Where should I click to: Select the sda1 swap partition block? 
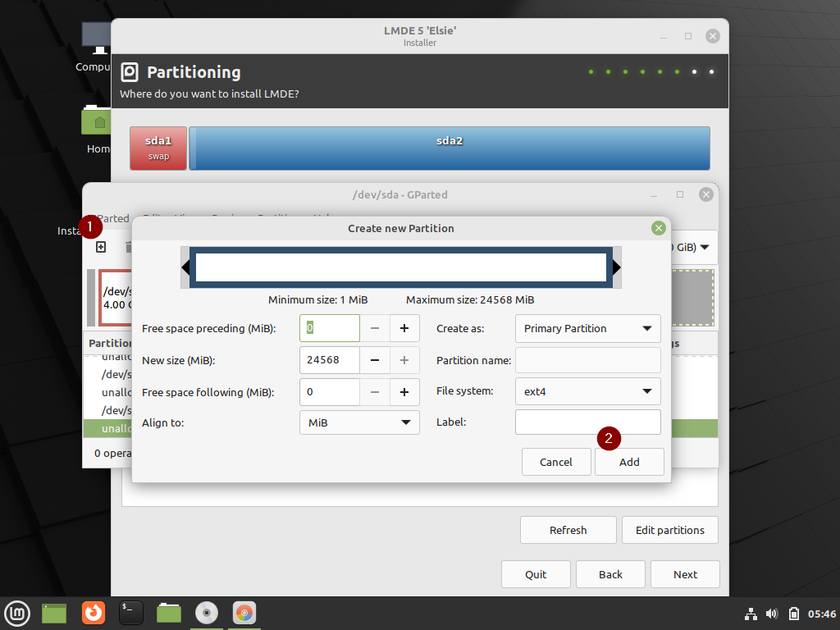(158, 148)
